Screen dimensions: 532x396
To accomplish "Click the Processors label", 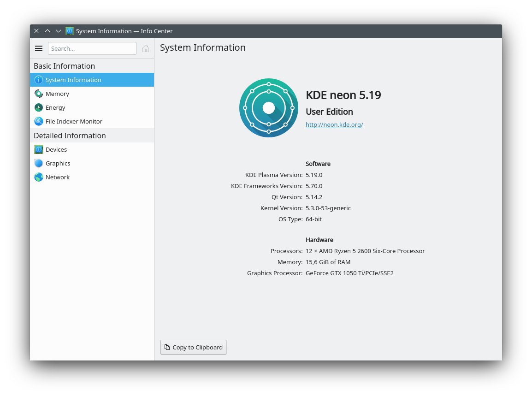I will 286,251.
